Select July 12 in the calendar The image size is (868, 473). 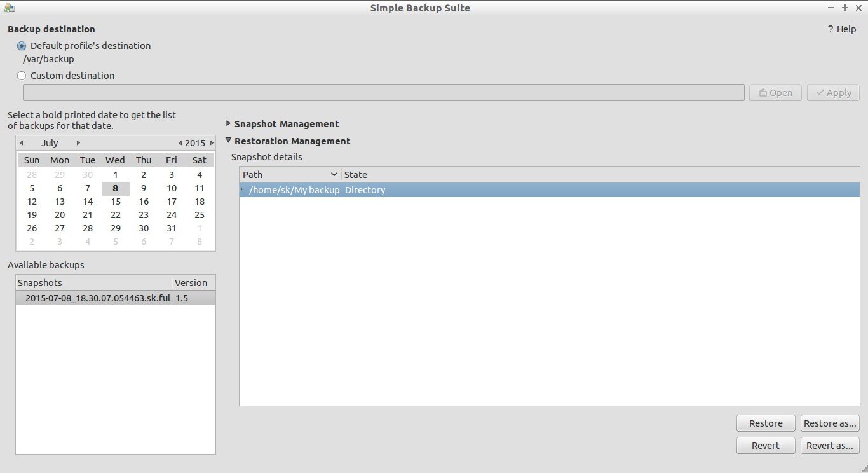coord(32,202)
